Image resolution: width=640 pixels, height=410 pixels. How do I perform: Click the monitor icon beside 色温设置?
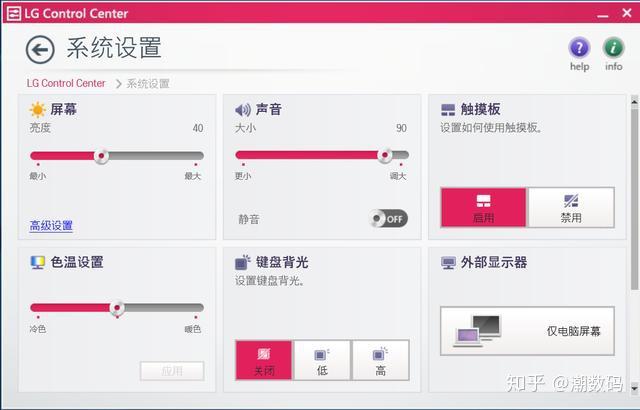point(38,262)
